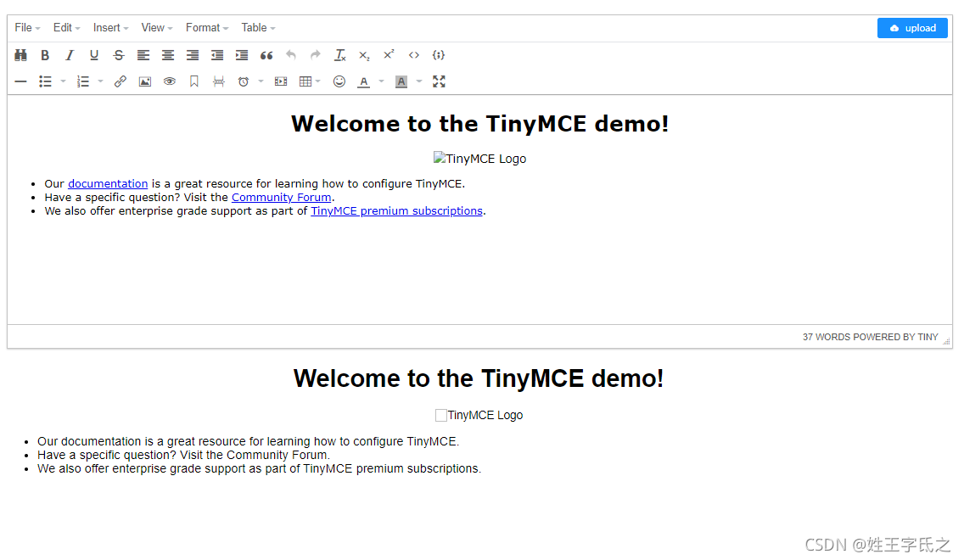The height and width of the screenshot is (560, 964).
Task: Insert horizontal line
Action: (20, 81)
